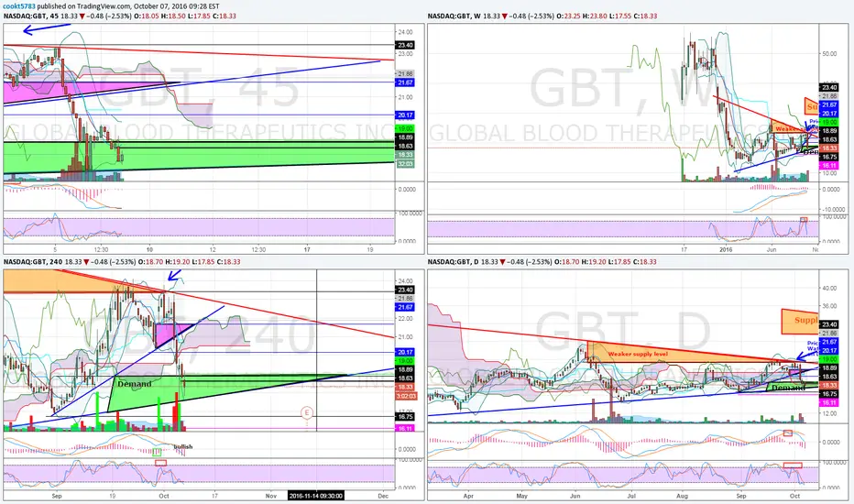Click the red 18.33 label on 240 chart
Viewport: 854px width, 504px height.
pyautogui.click(x=406, y=387)
